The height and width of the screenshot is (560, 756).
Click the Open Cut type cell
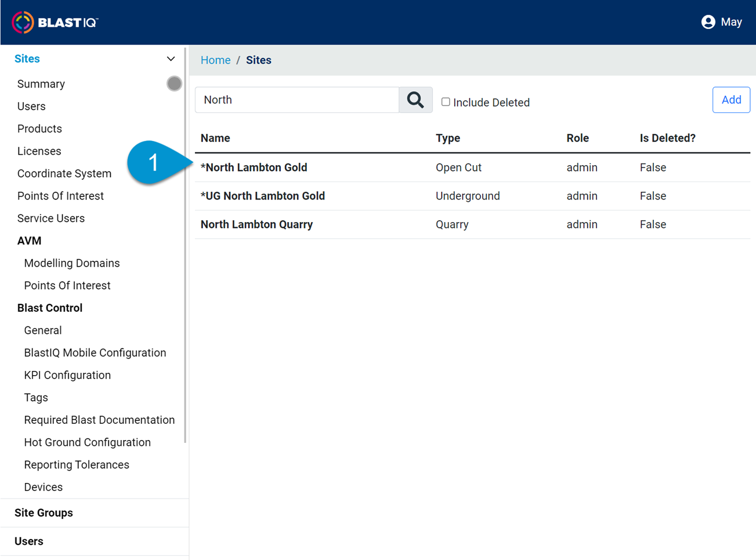458,168
